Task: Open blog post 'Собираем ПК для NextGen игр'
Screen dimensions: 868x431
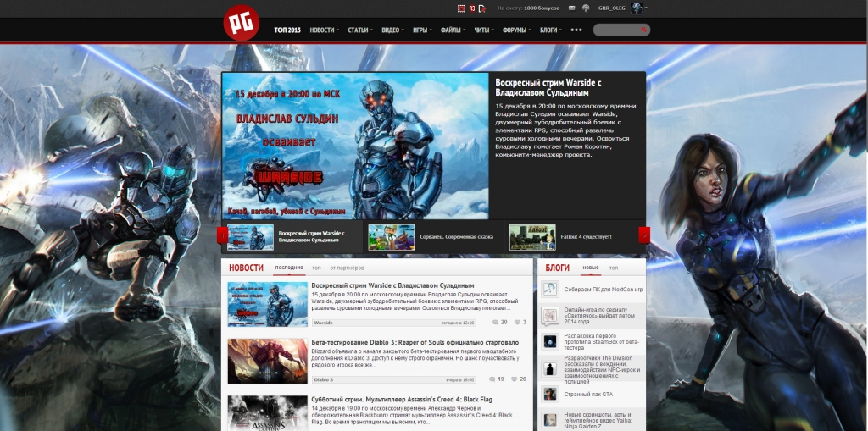Action: click(x=604, y=290)
